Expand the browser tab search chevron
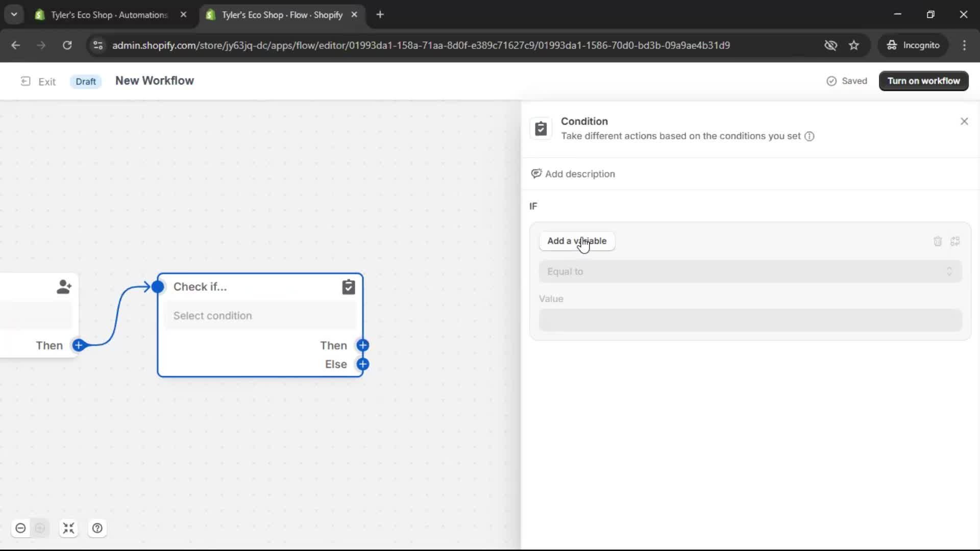Viewport: 980px width, 551px height. (x=14, y=14)
